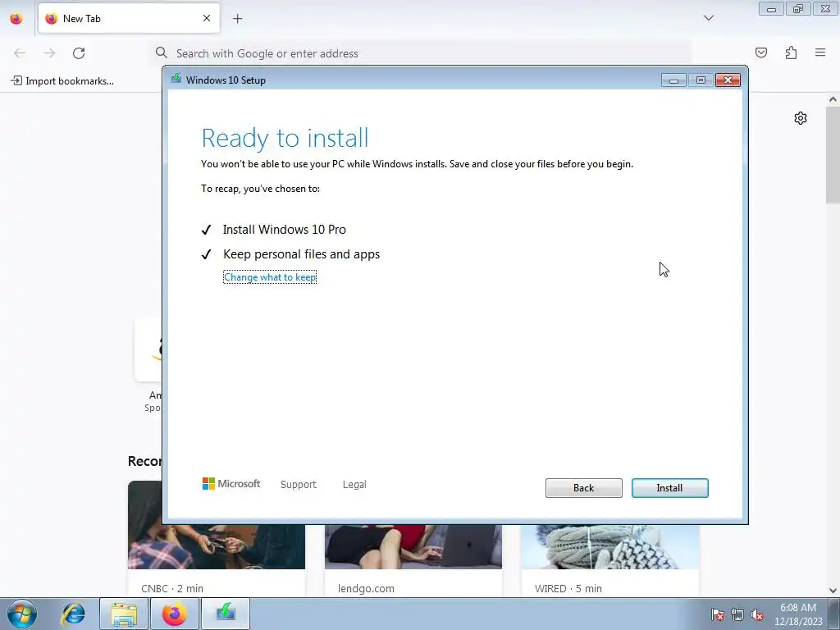Open the clock showing 6:08 AM
This screenshot has height=630, width=840.
[x=798, y=614]
